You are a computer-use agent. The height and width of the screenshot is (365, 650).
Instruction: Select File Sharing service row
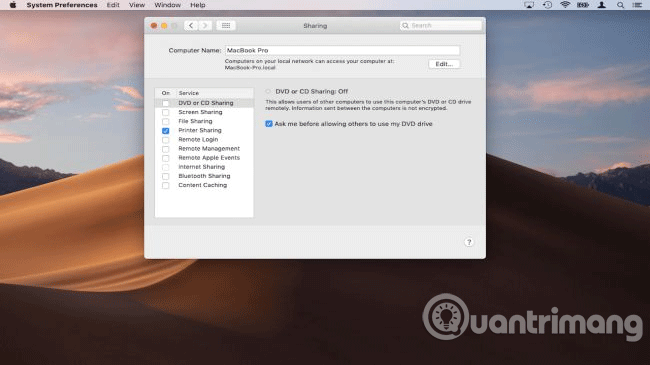tap(204, 121)
